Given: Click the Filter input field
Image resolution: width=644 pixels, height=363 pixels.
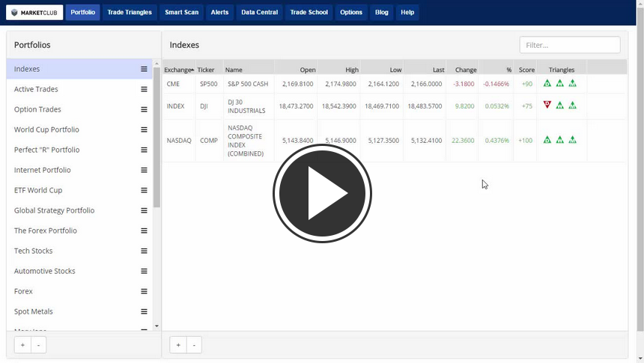Looking at the screenshot, I should 570,45.
